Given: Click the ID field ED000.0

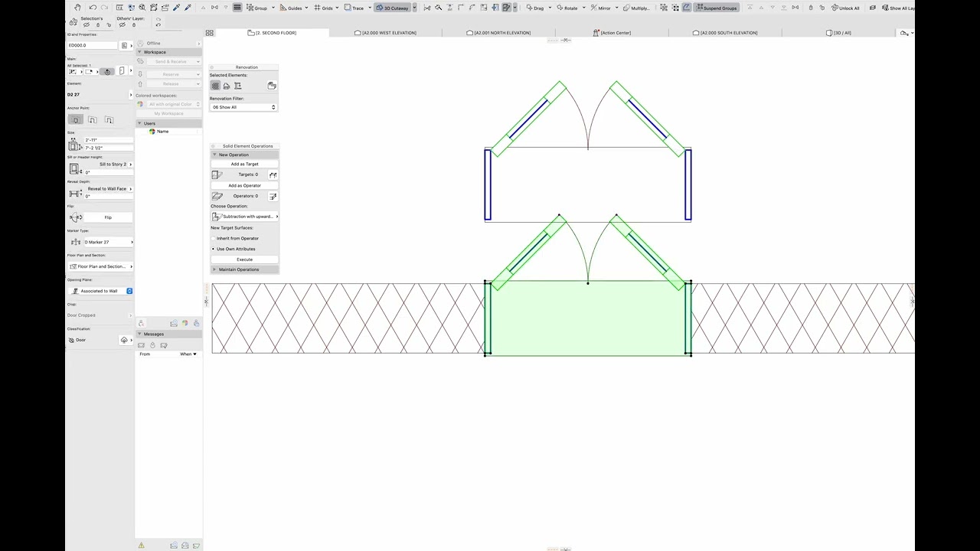Looking at the screenshot, I should point(93,45).
